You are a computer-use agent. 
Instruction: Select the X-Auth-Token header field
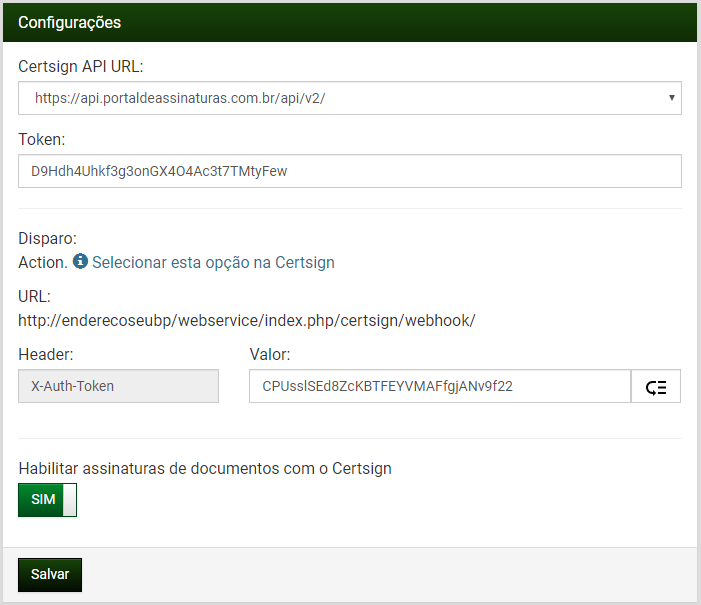coord(118,387)
